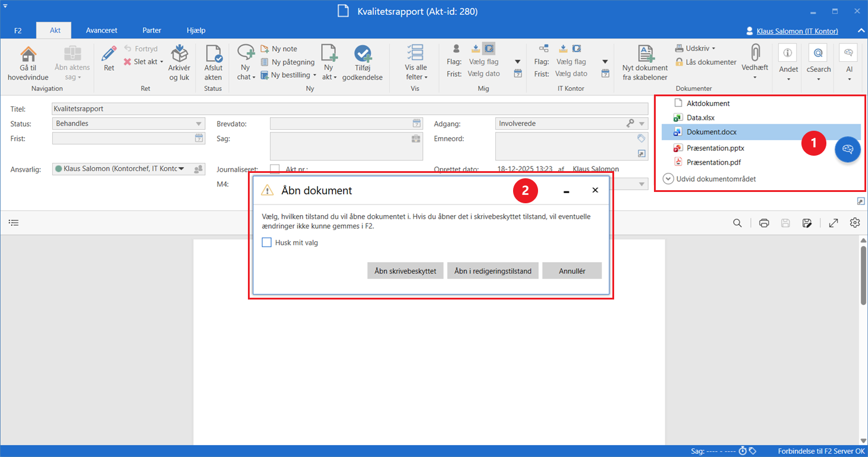Switch to the Avanceret ribbon tab
The width and height of the screenshot is (868, 457).
(102, 30)
